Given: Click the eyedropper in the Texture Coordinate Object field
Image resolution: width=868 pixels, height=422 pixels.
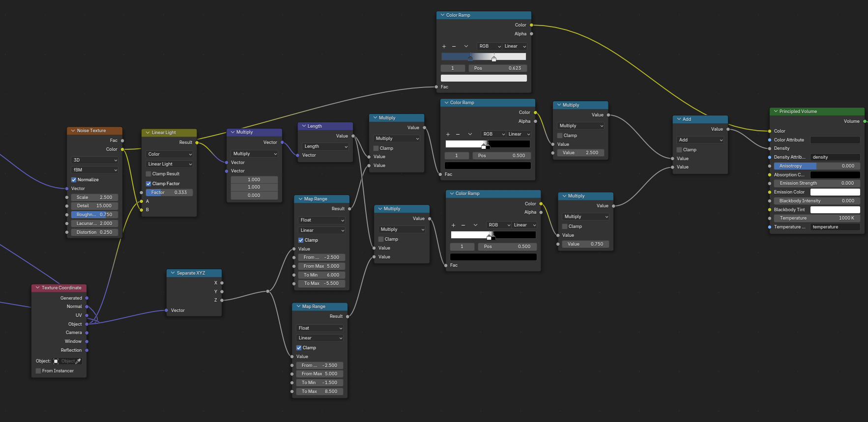Looking at the screenshot, I should (78, 361).
